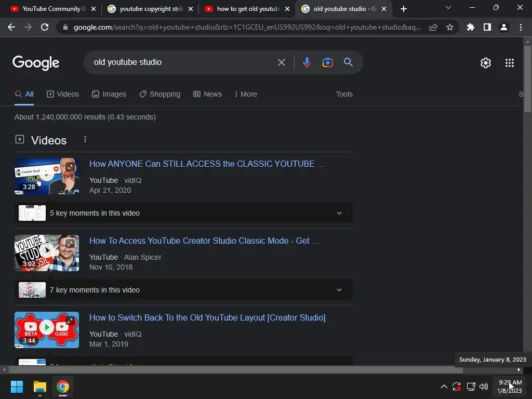
Task: Show hidden system tray icons
Action: pos(444,387)
